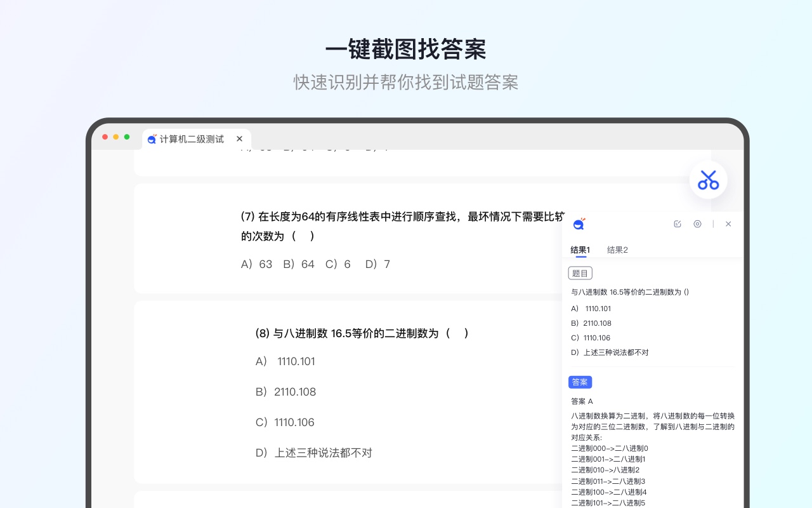Click the 计算机二级测试 browser tab
This screenshot has height=508, width=812.
point(190,139)
